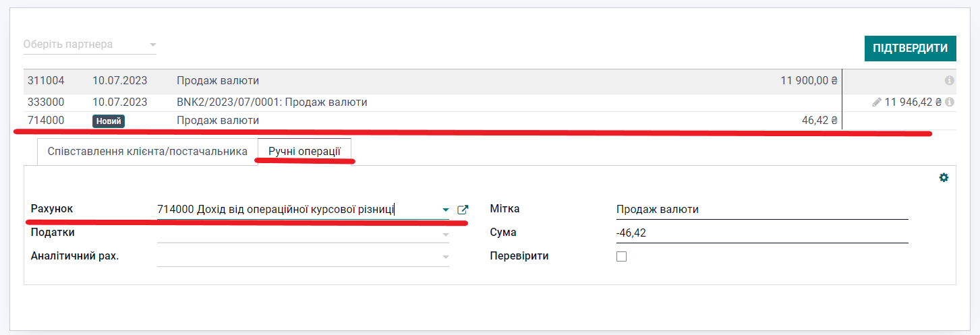
Task: Open the gear settings icon
Action: coord(944,177)
